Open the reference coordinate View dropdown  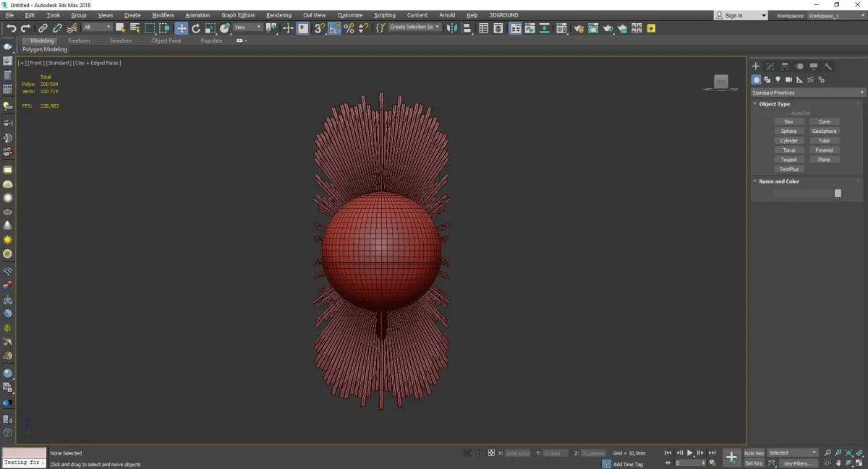[247, 27]
